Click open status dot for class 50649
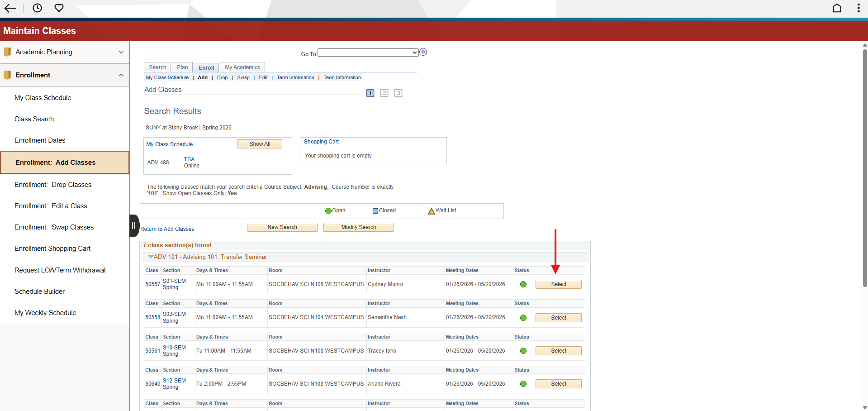The image size is (868, 411). point(523,384)
